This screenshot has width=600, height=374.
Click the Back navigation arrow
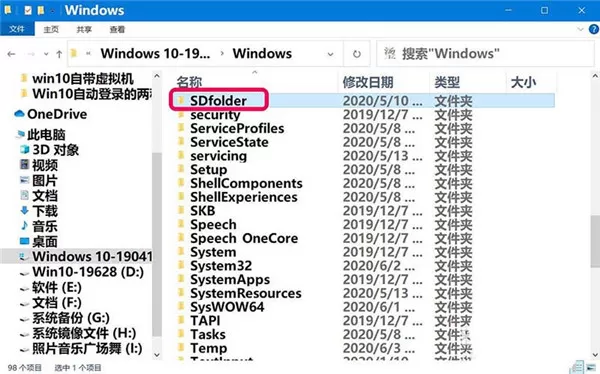pyautogui.click(x=11, y=54)
